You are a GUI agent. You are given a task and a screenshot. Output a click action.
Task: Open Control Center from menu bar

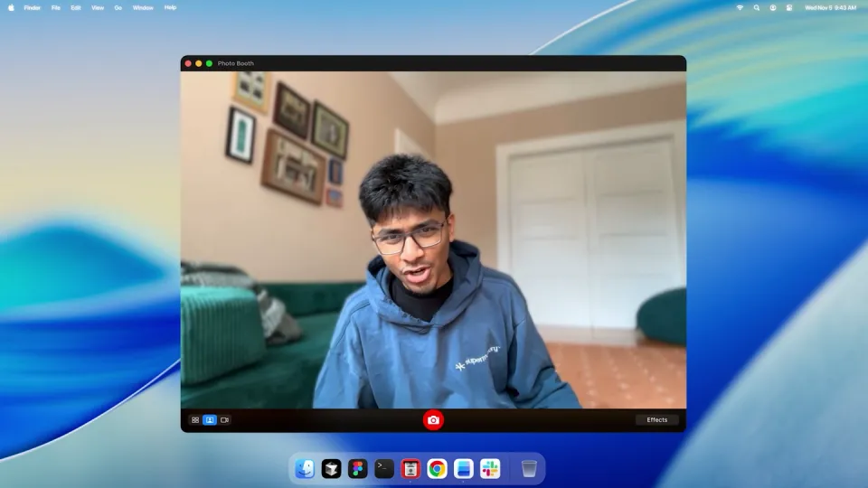click(789, 8)
